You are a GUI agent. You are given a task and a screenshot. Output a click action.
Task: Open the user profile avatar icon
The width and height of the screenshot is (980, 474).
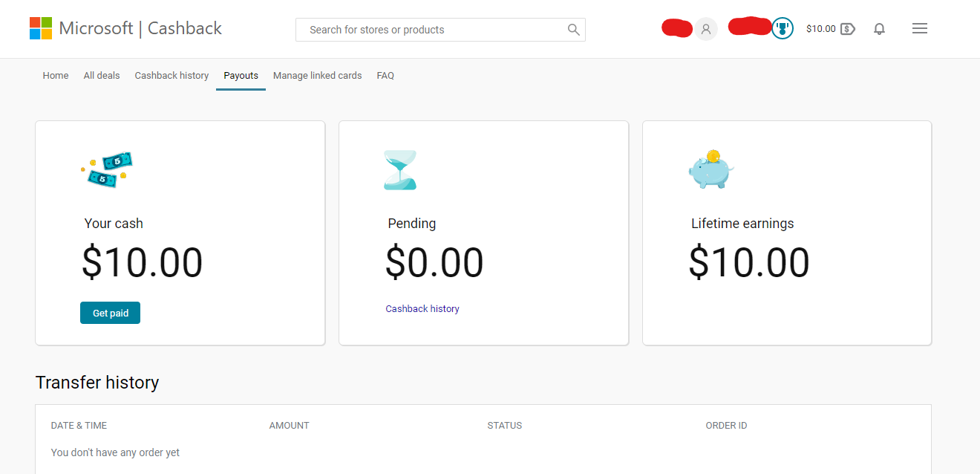(x=706, y=29)
